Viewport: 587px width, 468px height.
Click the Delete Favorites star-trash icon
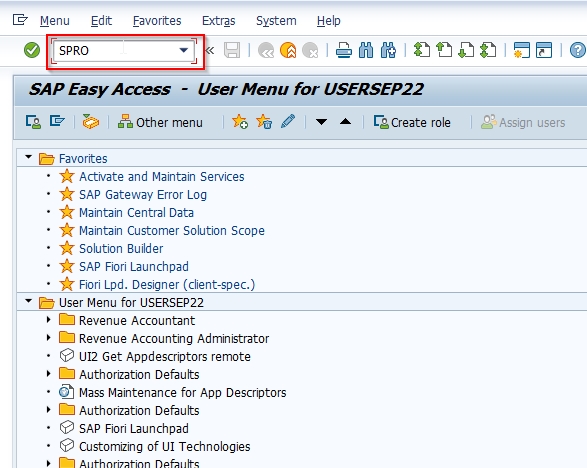264,122
